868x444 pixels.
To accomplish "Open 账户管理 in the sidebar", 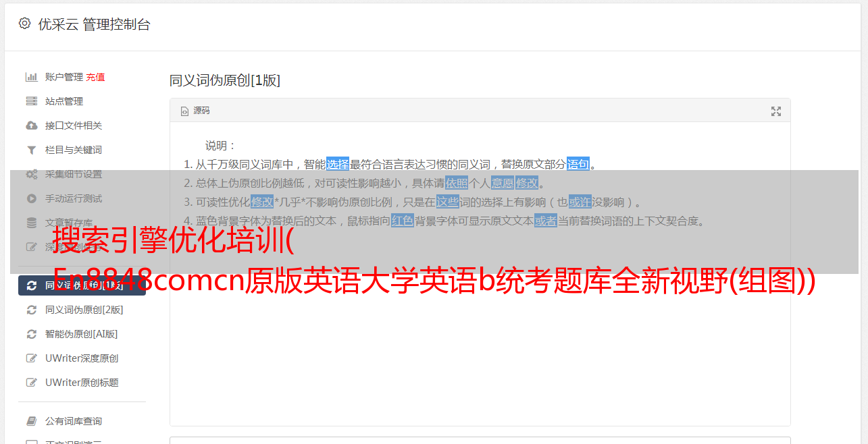I will click(64, 77).
